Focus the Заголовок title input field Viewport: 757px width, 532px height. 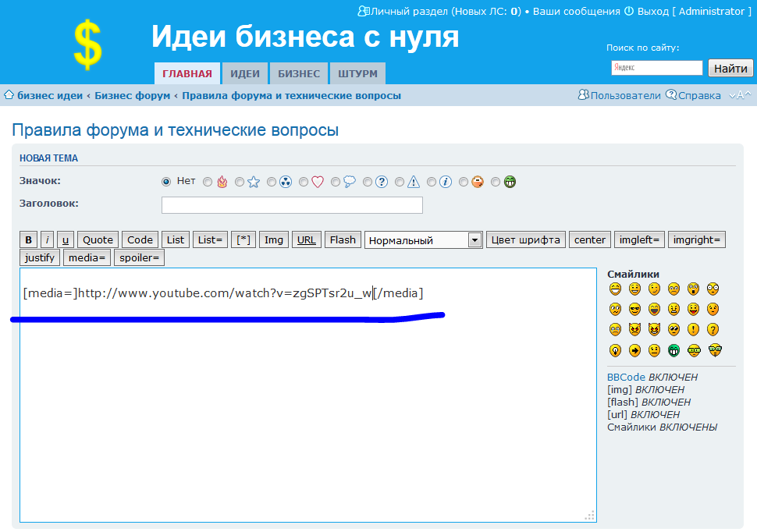pos(292,205)
